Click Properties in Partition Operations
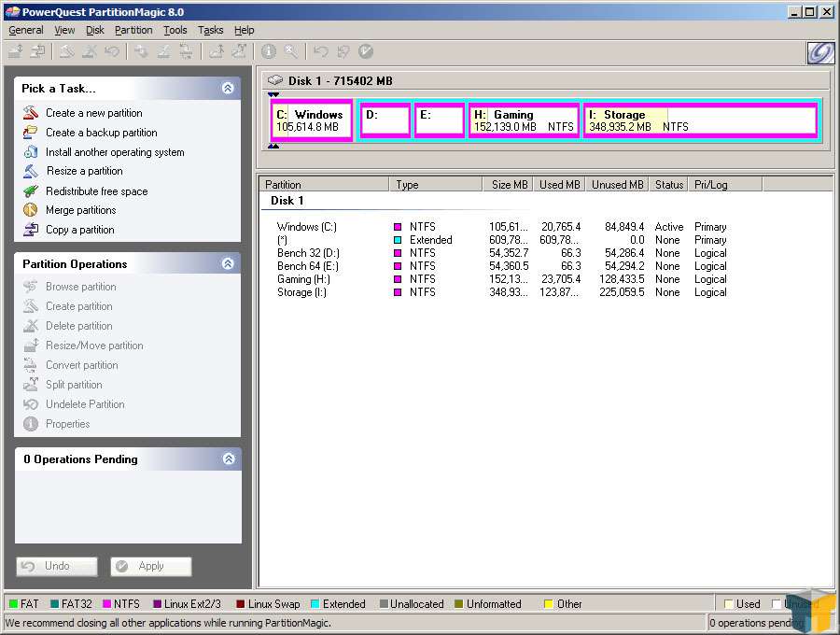840x635 pixels. (67, 423)
